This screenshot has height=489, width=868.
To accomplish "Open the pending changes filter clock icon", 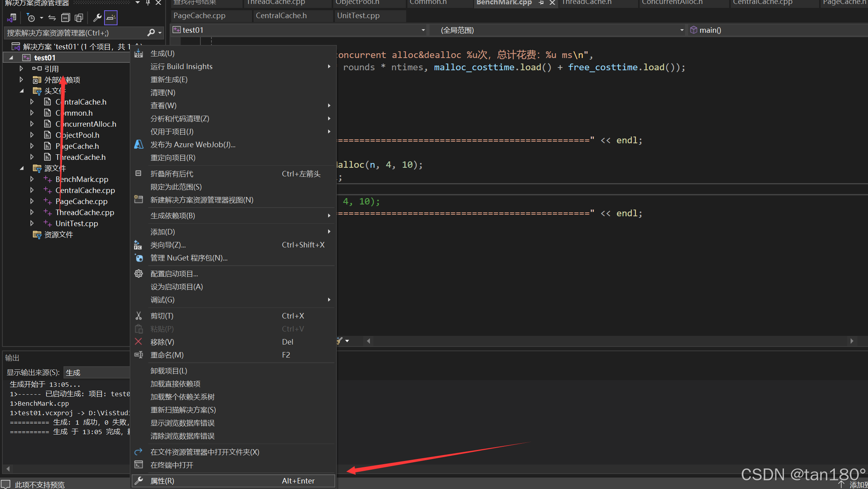I will 31,18.
